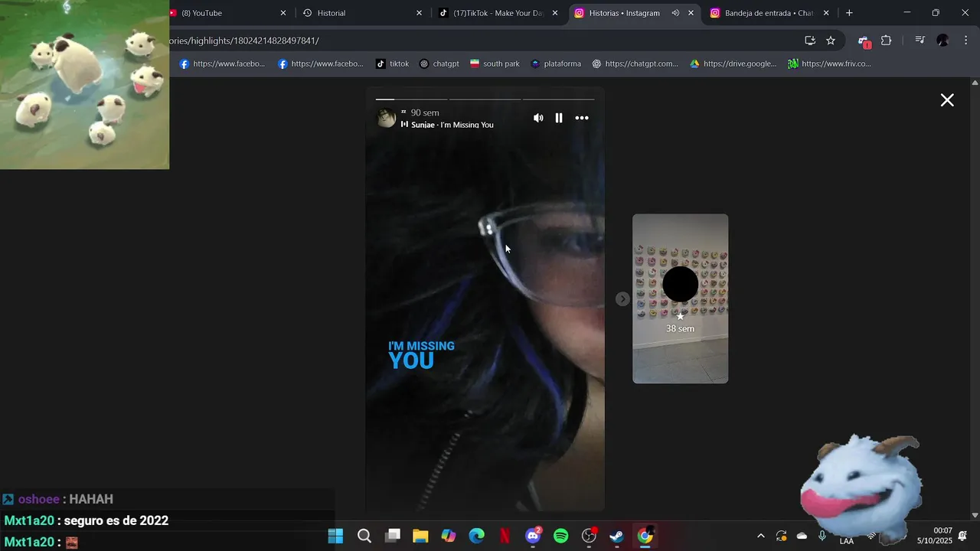Go to the next story with the arrow
This screenshot has width=980, height=551.
click(x=622, y=299)
